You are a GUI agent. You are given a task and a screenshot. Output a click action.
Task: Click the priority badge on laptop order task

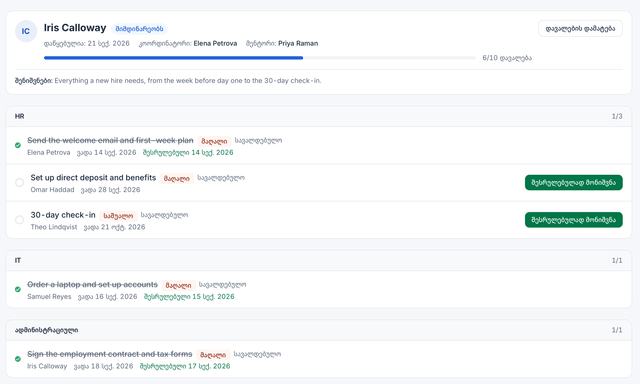click(178, 285)
